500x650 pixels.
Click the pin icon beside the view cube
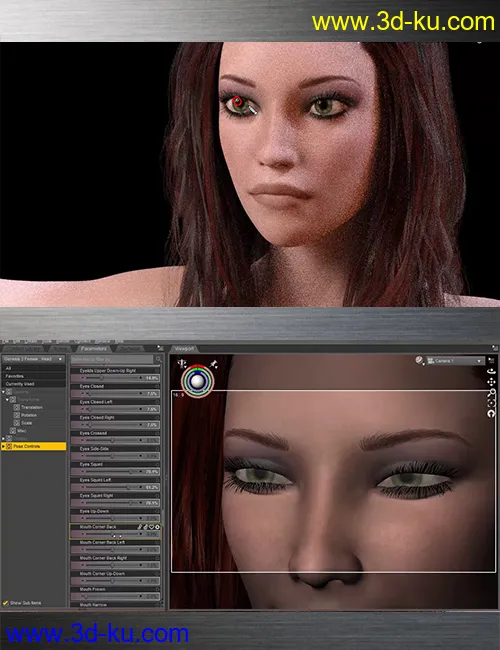pos(214,364)
